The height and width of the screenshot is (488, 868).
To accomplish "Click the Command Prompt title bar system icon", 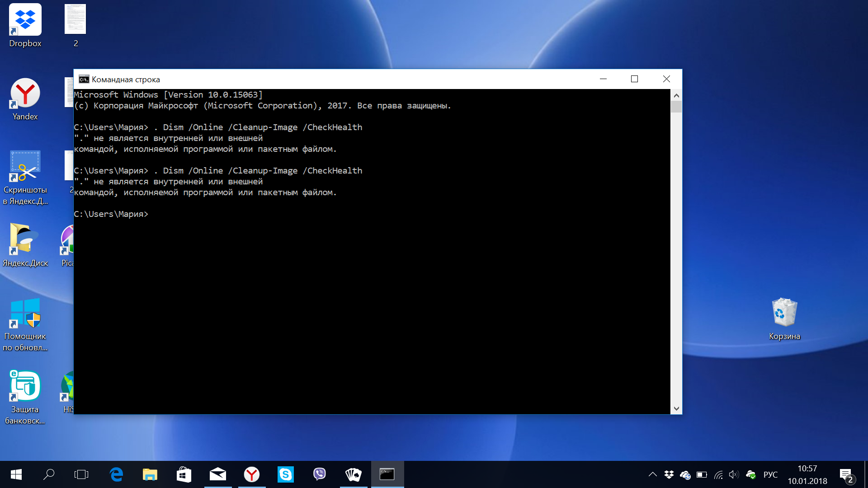I will (x=84, y=80).
